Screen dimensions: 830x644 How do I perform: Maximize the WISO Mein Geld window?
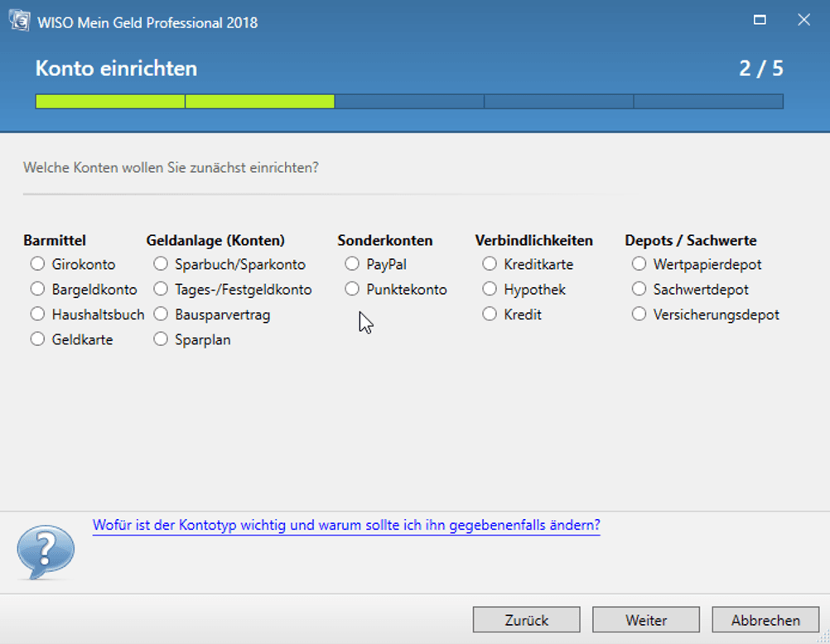tap(760, 20)
